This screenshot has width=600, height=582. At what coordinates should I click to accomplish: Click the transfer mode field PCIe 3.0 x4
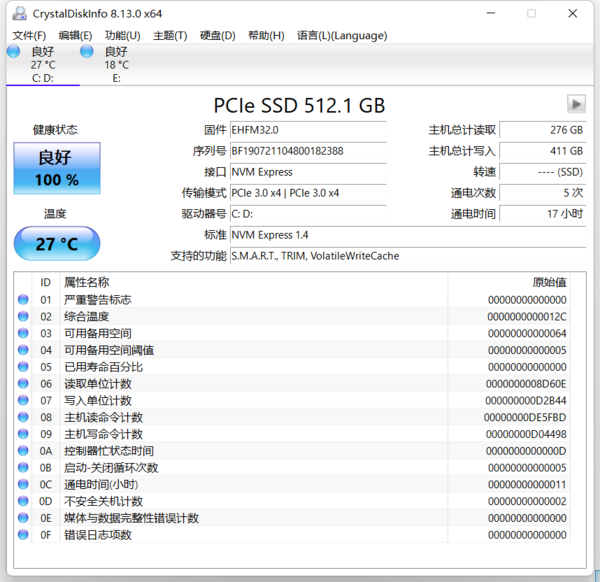pos(308,193)
